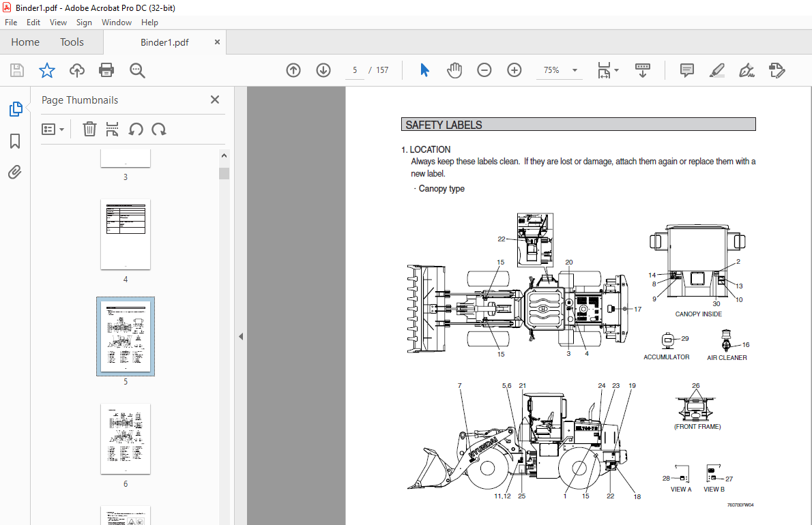Click the fit page scroll mode icon
This screenshot has height=525, width=812.
[x=604, y=70]
